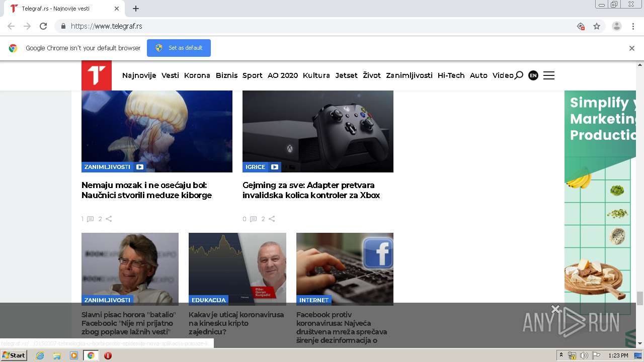This screenshot has width=644, height=362.
Task: Click the INTERNET category tag
Action: coord(314,300)
